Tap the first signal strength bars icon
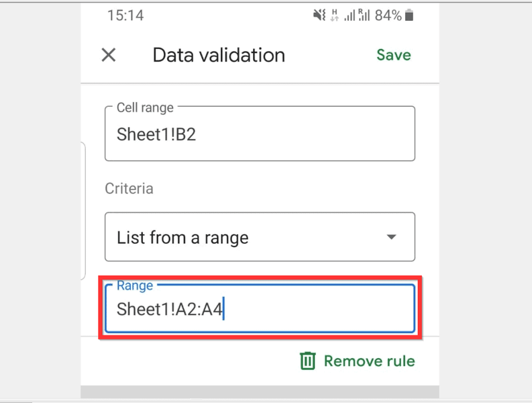 pos(350,15)
